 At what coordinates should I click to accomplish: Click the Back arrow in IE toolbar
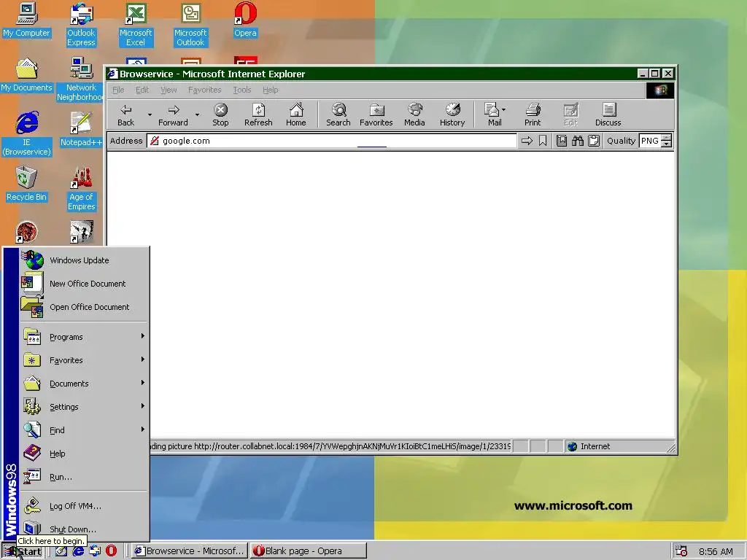(125, 114)
